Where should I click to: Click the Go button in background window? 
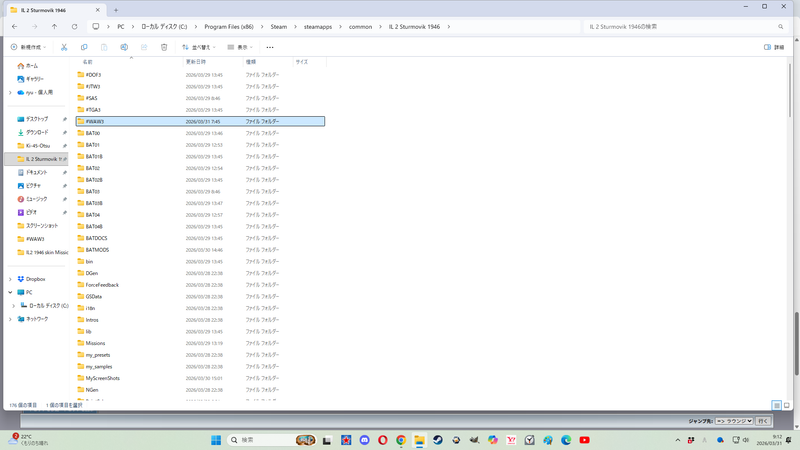(x=763, y=421)
